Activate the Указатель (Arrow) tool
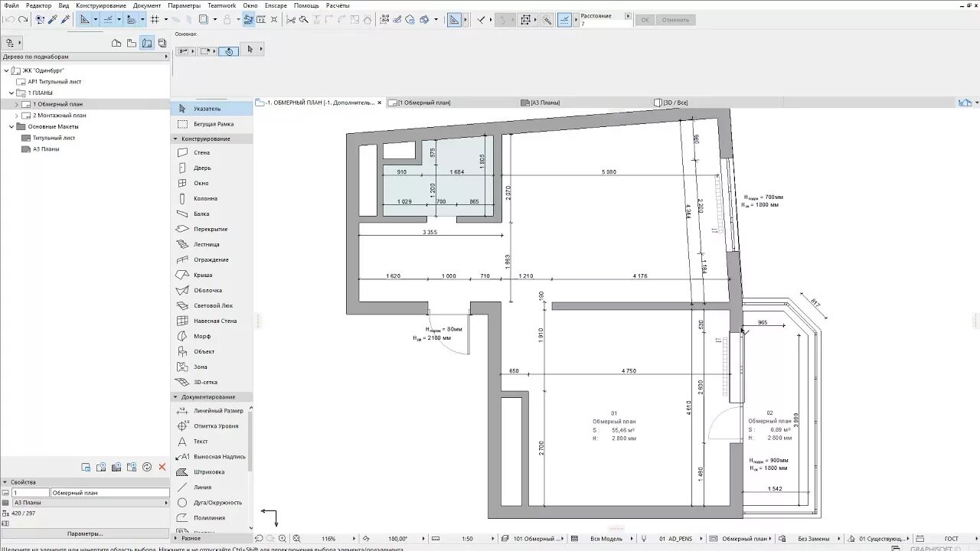 tap(211, 109)
